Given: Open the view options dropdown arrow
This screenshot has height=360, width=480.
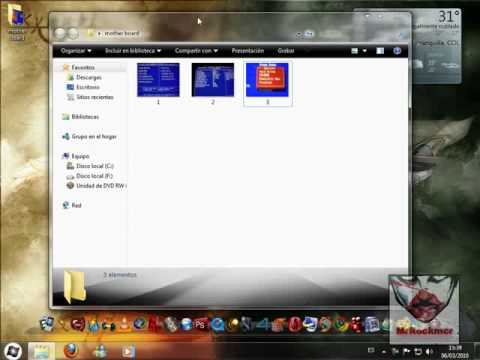Looking at the screenshot, I should tap(365, 51).
